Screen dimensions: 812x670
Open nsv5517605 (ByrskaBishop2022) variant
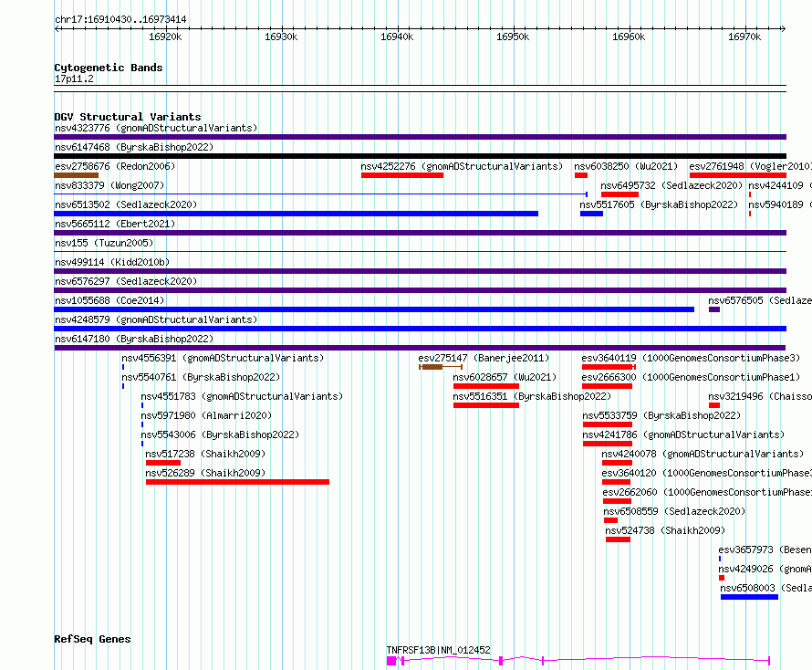(659, 204)
